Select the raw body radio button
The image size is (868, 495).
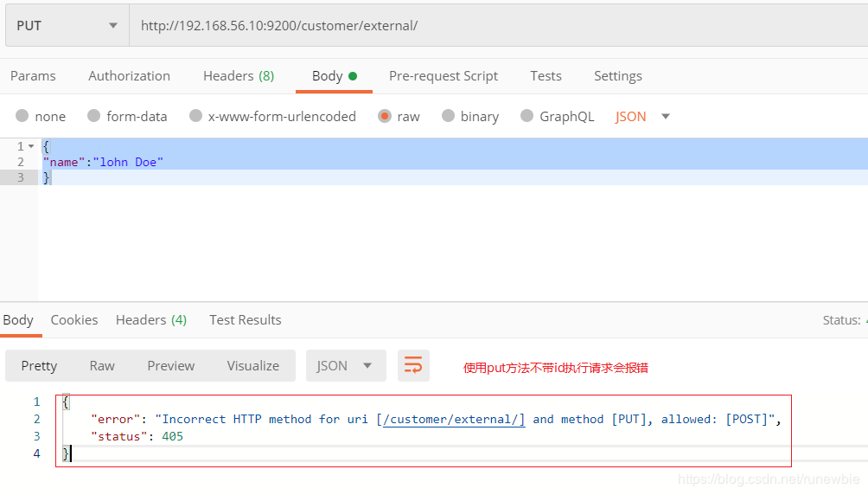point(384,116)
